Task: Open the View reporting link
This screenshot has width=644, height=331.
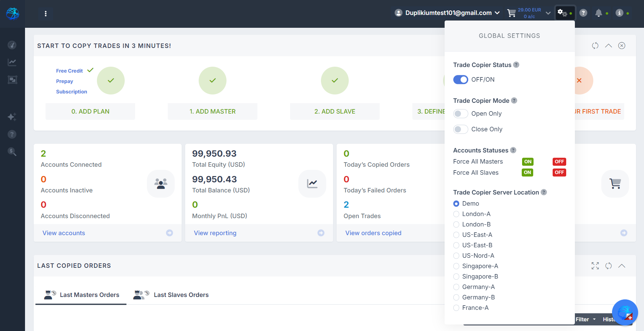Action: [215, 233]
